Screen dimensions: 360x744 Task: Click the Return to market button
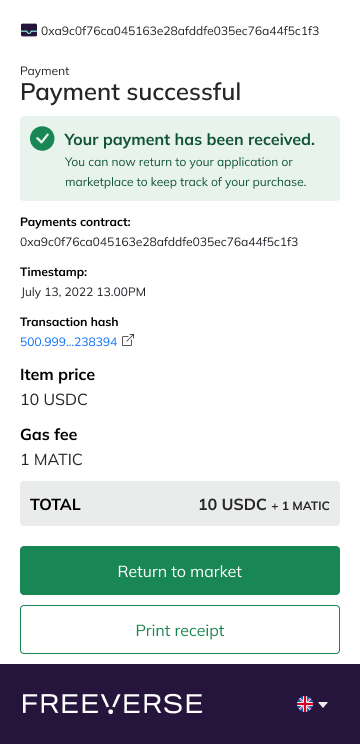(180, 570)
